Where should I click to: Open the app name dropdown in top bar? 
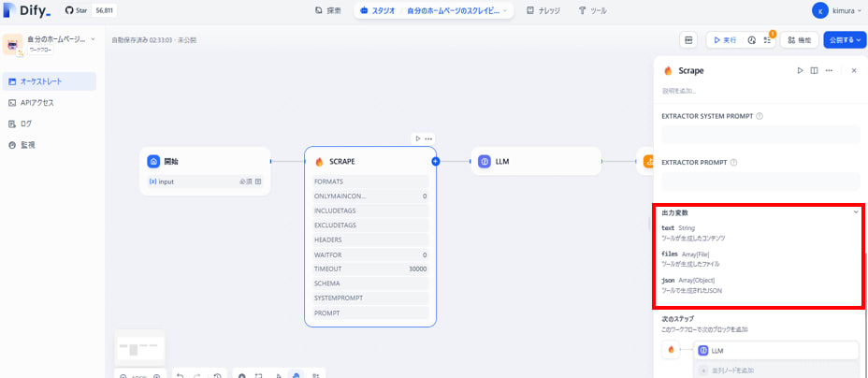point(457,10)
